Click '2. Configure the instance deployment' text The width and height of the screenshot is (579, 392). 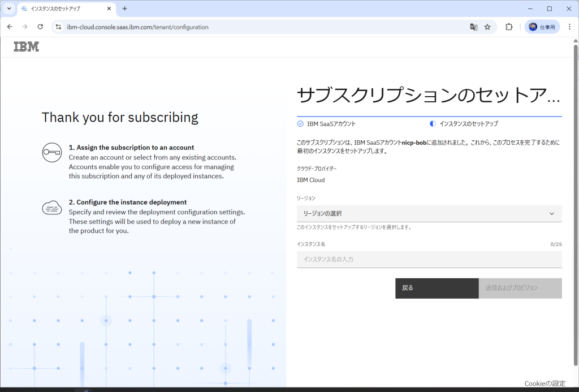click(x=128, y=202)
